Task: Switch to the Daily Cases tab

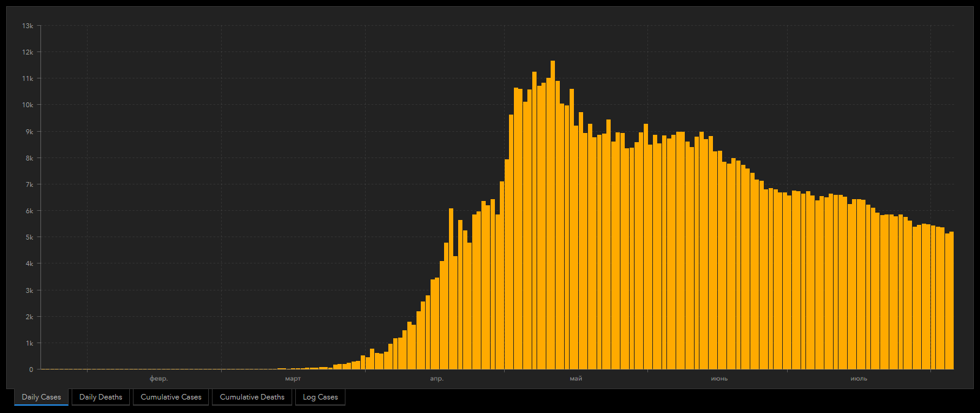Action: [x=42, y=397]
